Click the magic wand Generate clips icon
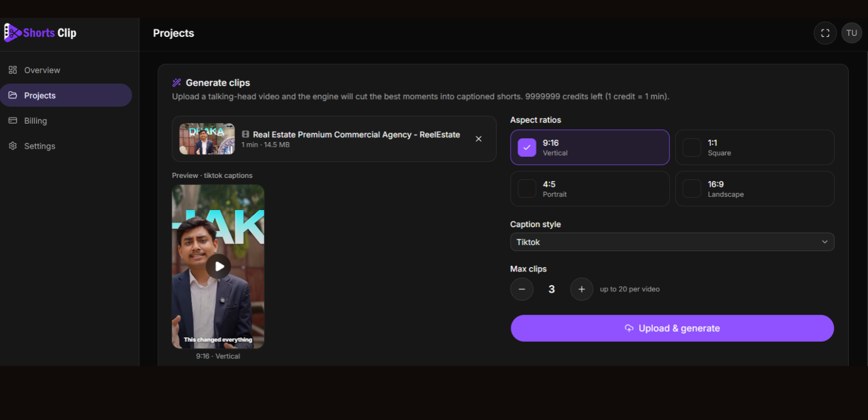Image resolution: width=868 pixels, height=420 pixels. pos(176,83)
